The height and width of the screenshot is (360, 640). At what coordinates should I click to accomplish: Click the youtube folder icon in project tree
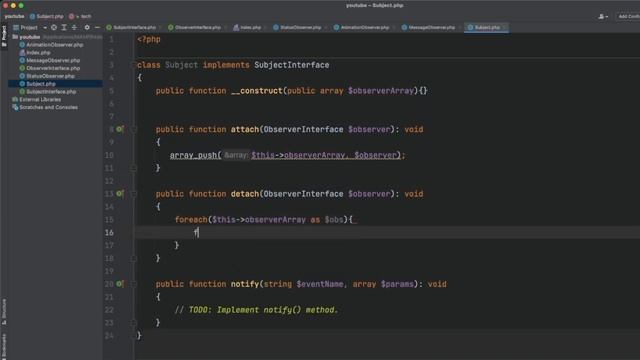point(15,37)
